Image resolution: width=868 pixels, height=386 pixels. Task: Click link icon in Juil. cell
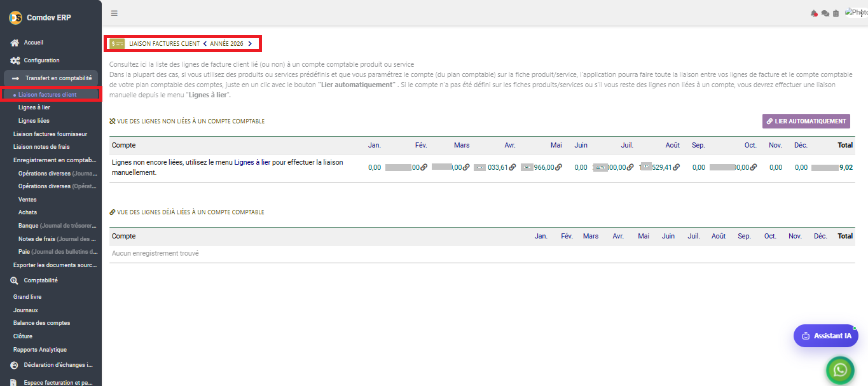pyautogui.click(x=630, y=167)
